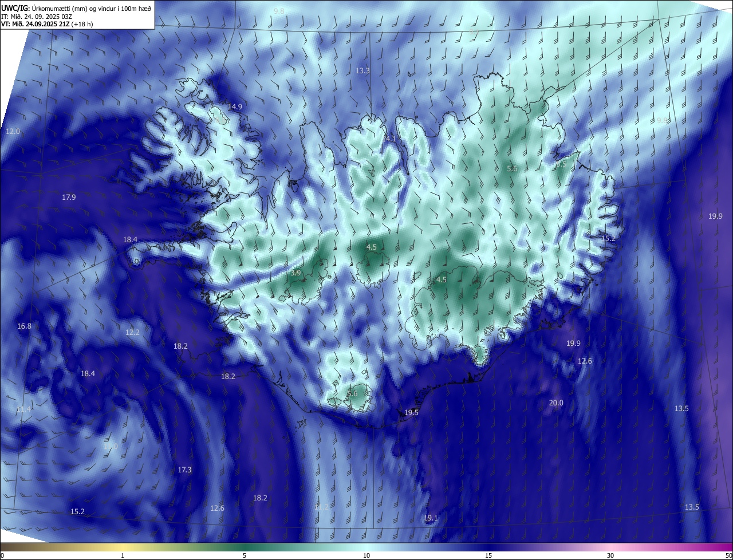The image size is (733, 560).
Task: Click the 11.0 value label on the map
Action: coord(111,447)
